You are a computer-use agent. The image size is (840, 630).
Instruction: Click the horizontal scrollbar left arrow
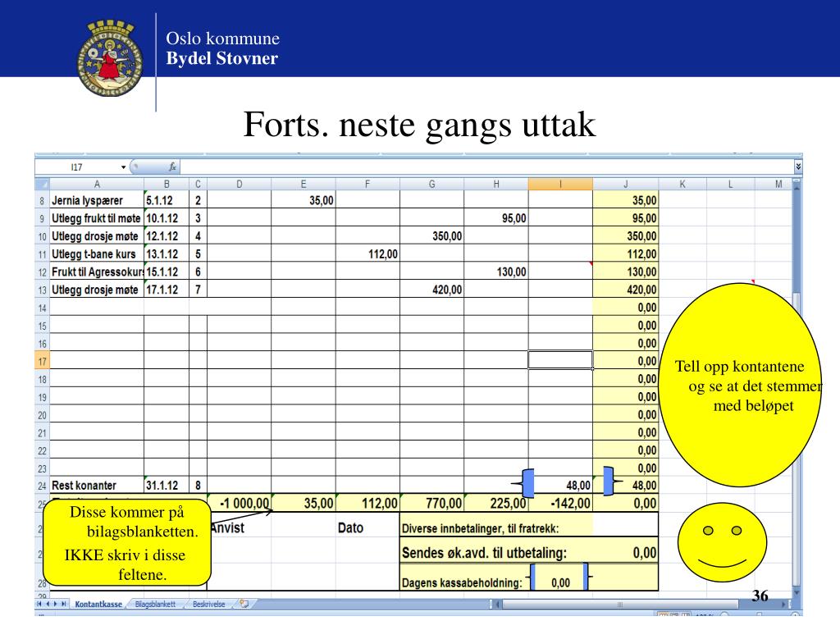pyautogui.click(x=498, y=605)
